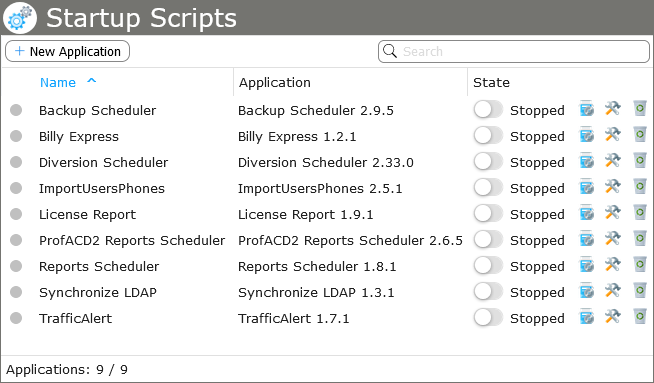Delete Billy Express using its trash icon
Viewport: 654px width, 383px height.
click(640, 135)
